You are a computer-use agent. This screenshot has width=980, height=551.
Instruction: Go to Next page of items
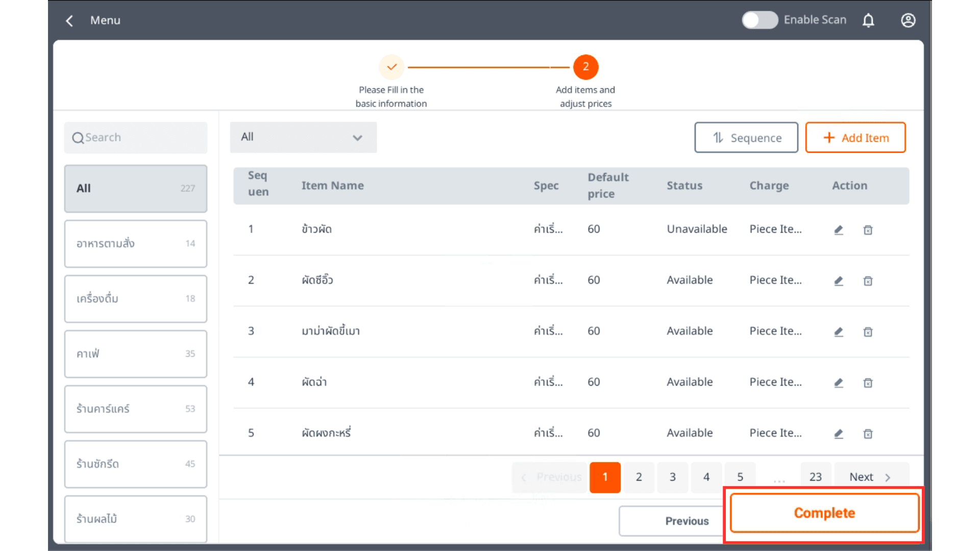pos(870,477)
